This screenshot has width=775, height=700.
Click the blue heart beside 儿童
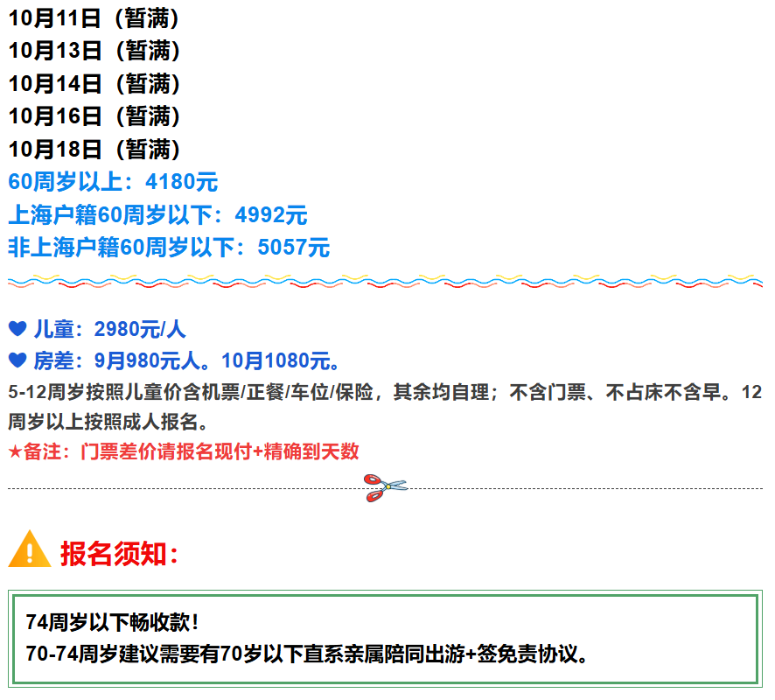(17, 329)
